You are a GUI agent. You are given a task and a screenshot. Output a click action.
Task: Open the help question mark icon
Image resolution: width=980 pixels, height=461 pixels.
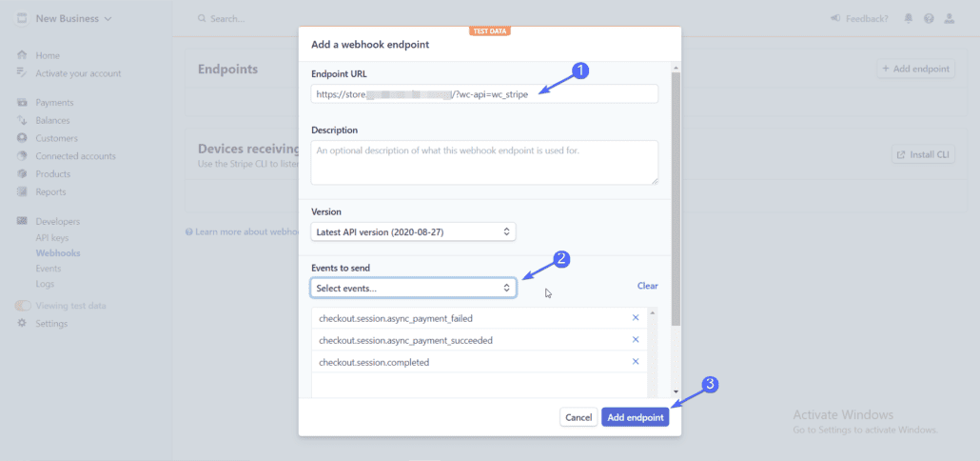[x=929, y=19]
